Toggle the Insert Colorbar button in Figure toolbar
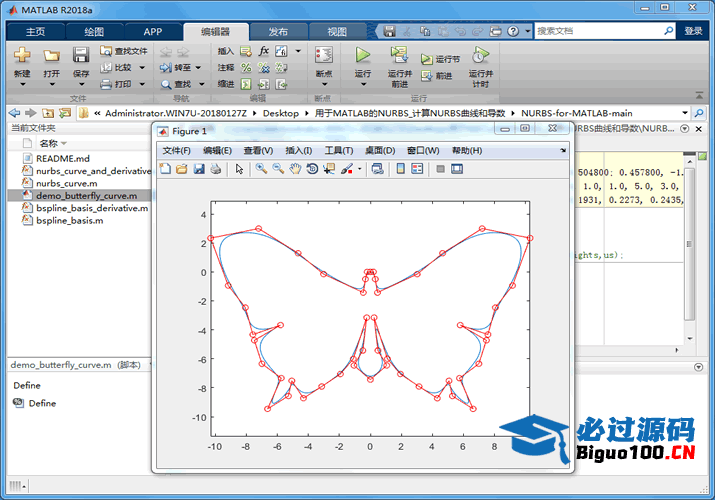 click(400, 169)
